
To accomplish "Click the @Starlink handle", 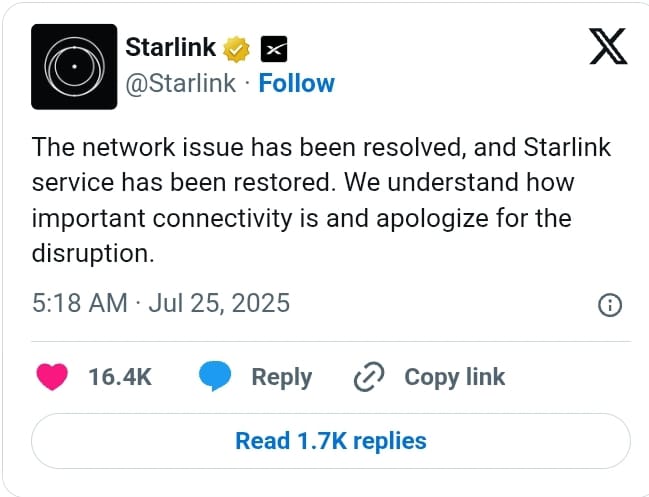I will (x=180, y=84).
